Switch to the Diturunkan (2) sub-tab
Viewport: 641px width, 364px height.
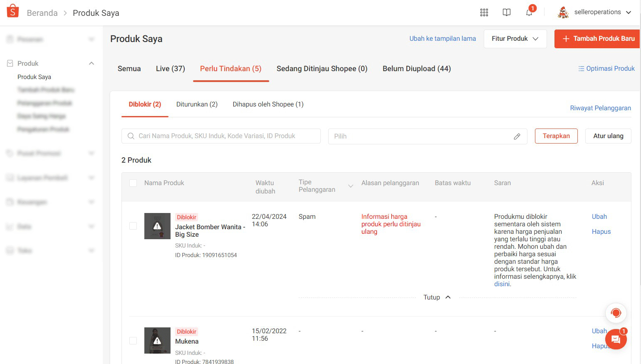coord(197,104)
